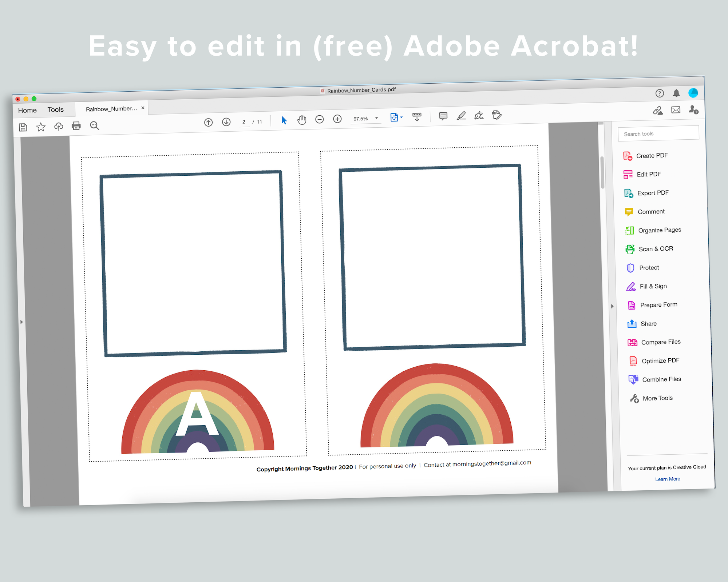The image size is (728, 582).
Task: Open the Create PDF tool
Action: point(646,156)
